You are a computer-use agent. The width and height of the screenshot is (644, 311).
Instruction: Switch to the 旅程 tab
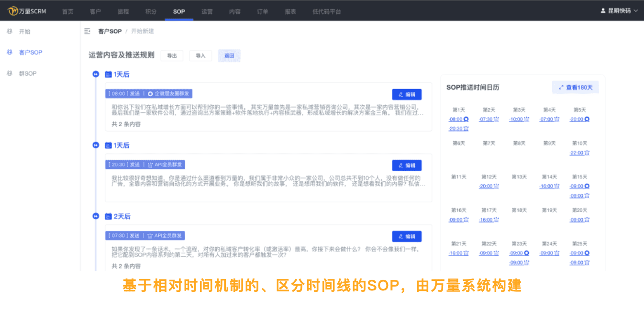tap(123, 11)
